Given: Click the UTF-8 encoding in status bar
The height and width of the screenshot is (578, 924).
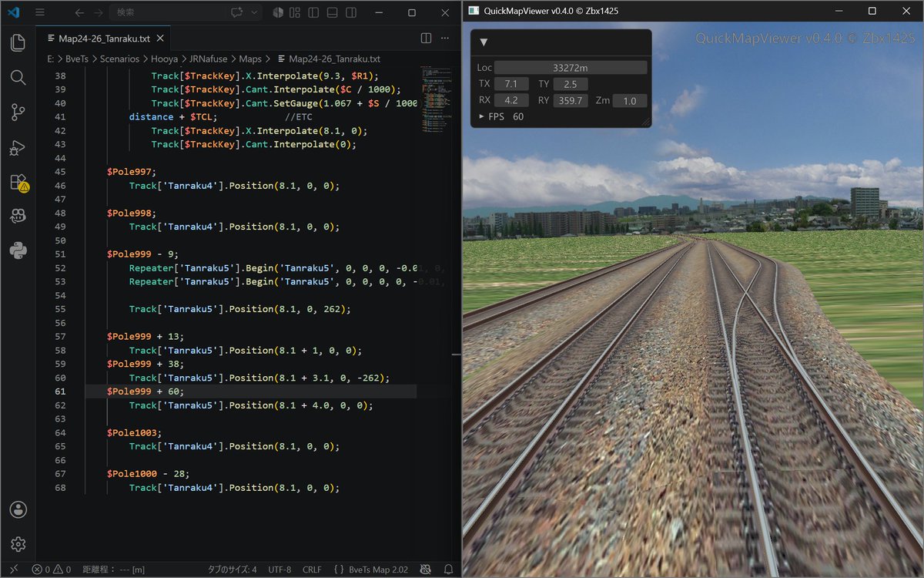Looking at the screenshot, I should coord(280,570).
